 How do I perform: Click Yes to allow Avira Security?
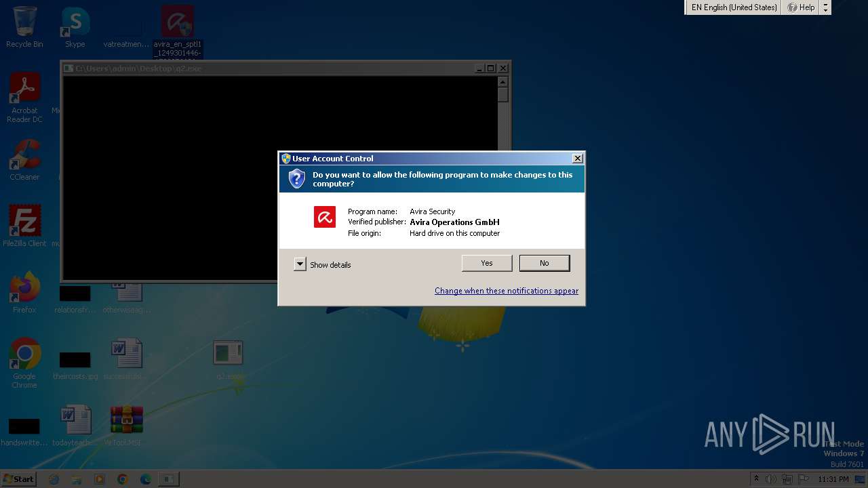tap(487, 263)
